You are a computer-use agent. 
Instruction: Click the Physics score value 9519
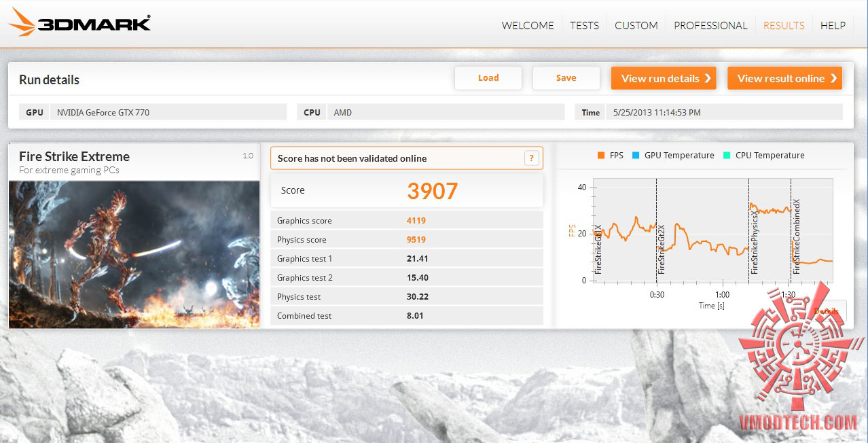(x=416, y=240)
